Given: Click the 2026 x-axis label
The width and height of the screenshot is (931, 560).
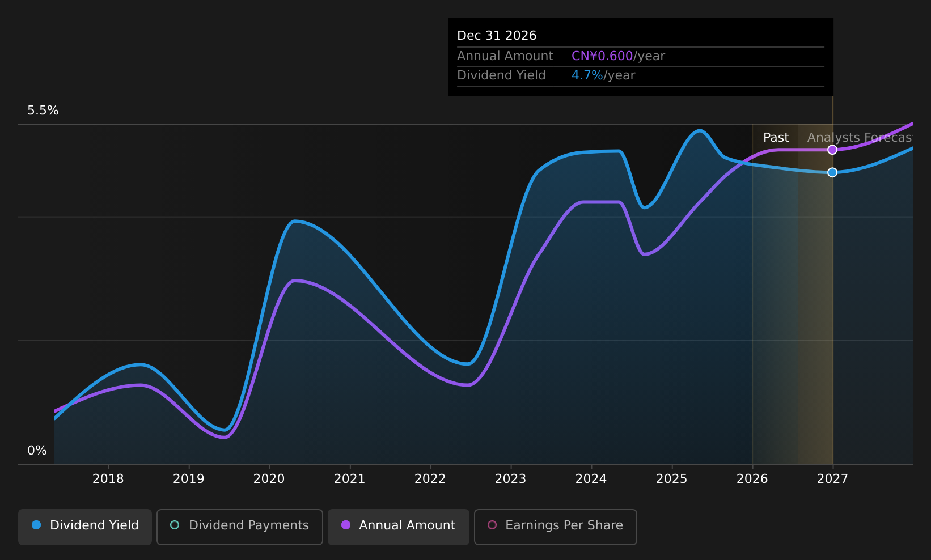Looking at the screenshot, I should point(752,479).
